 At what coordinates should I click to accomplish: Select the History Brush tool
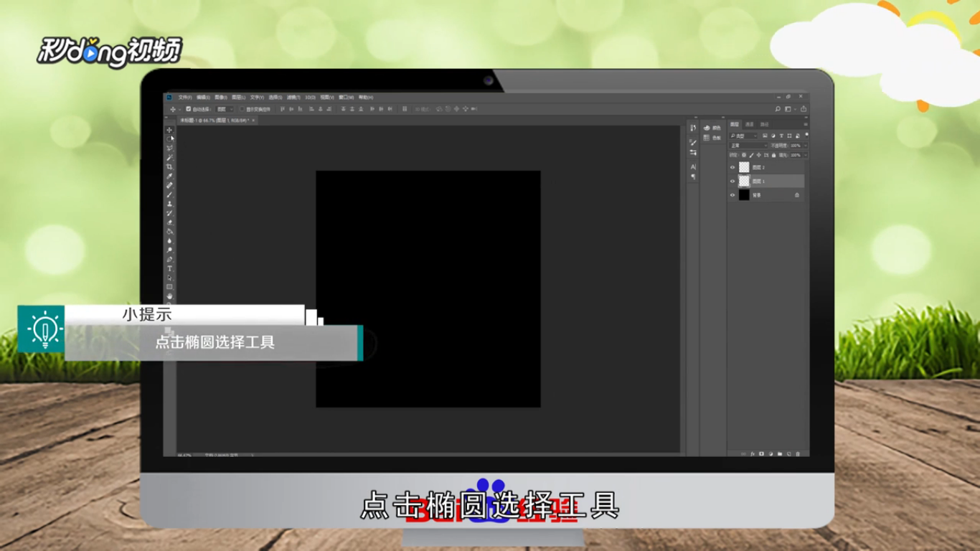click(x=169, y=213)
